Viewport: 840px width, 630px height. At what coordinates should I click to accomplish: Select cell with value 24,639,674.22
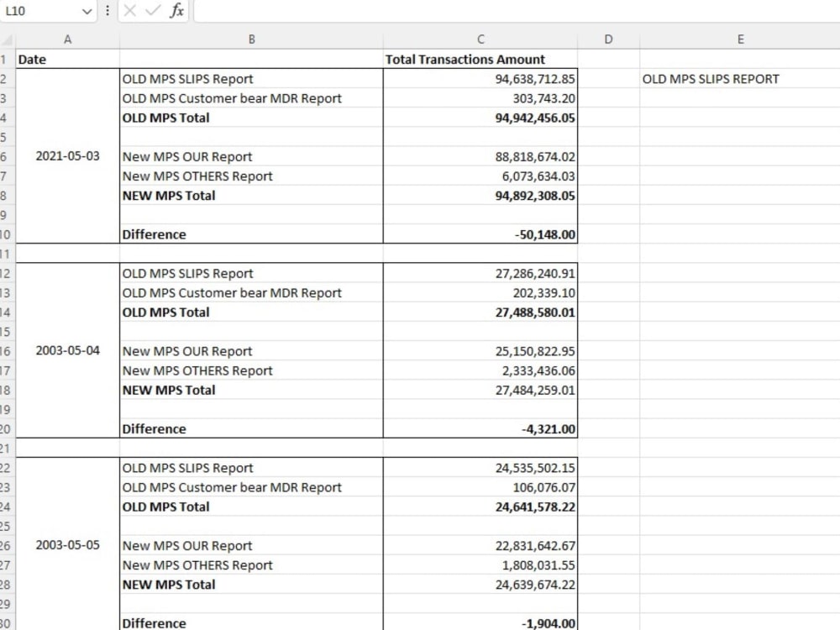480,584
